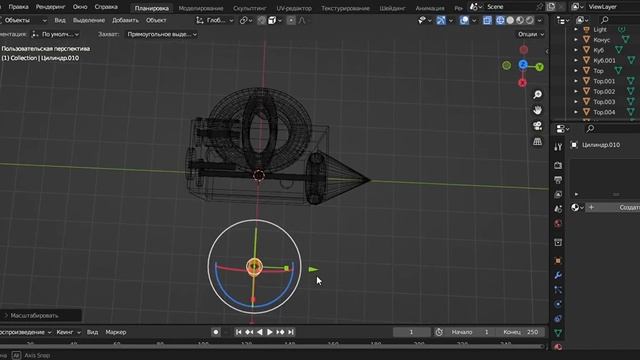Switch to material preview shading
The image size is (640, 360).
coord(520,20)
